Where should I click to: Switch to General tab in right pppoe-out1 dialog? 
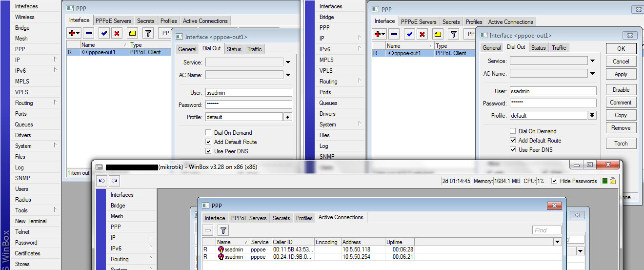point(491,48)
